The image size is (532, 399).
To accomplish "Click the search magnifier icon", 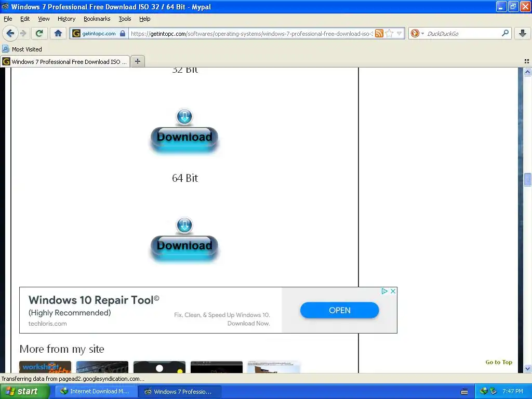I will point(505,33).
